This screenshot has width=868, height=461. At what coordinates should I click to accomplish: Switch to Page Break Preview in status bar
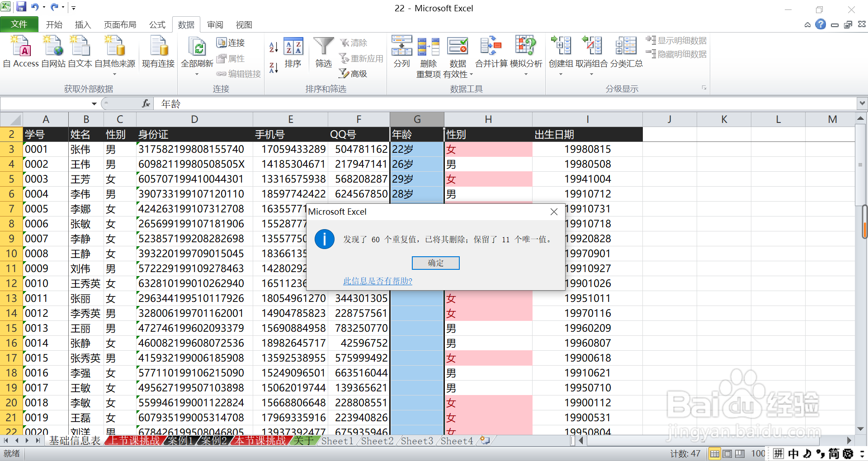pos(740,453)
